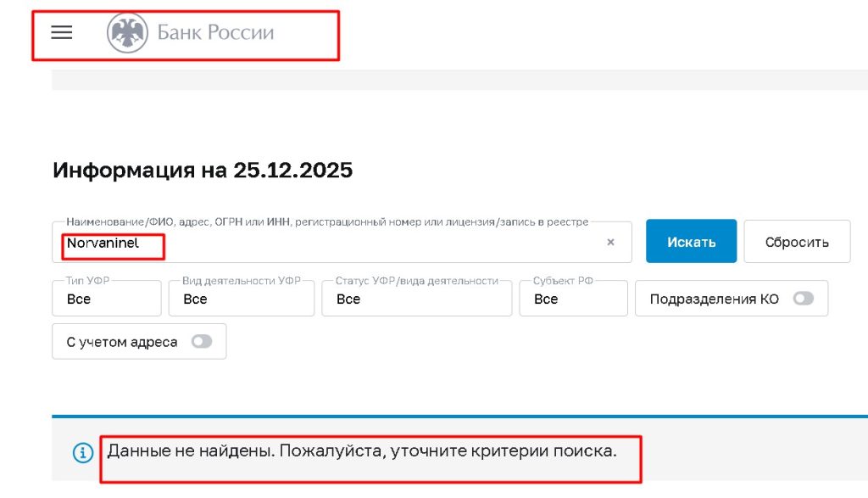Open the Статус УФР/вида деятельности dropdown
This screenshot has width=868, height=498.
(x=415, y=298)
